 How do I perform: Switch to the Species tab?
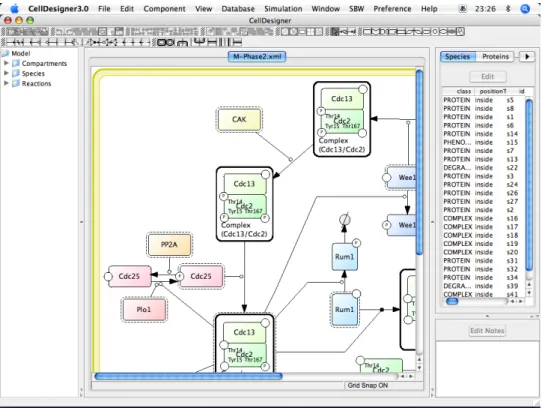[457, 56]
